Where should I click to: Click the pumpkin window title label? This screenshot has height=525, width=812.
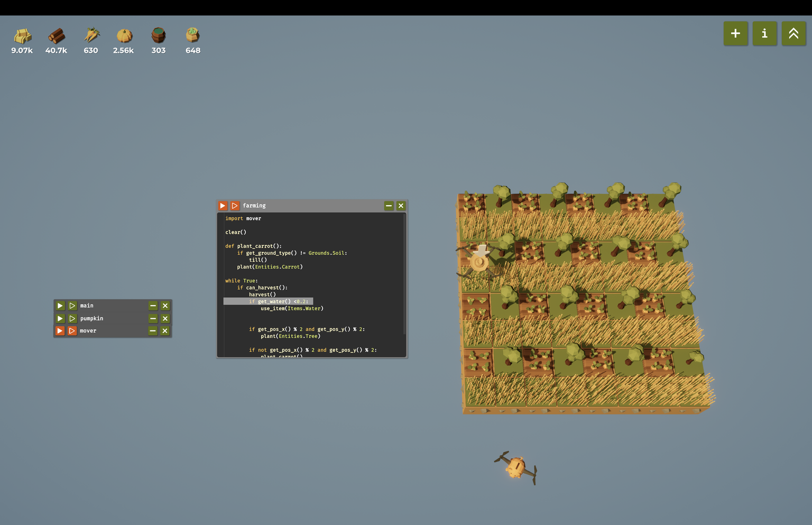click(x=91, y=318)
